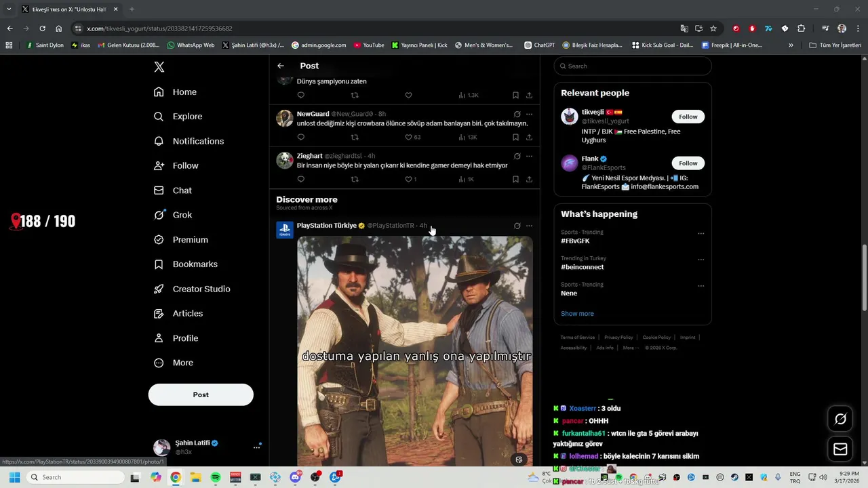Open new browser tab
This screenshot has width=868, height=488.
(x=132, y=9)
